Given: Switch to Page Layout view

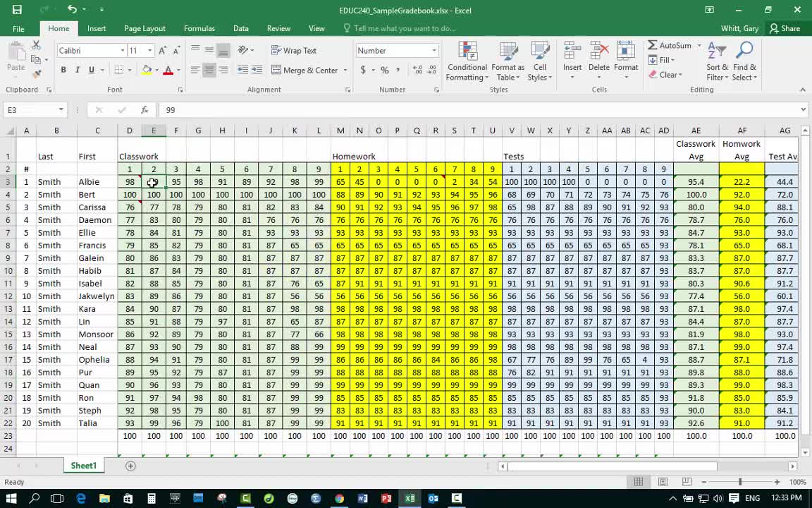Looking at the screenshot, I should (663, 482).
